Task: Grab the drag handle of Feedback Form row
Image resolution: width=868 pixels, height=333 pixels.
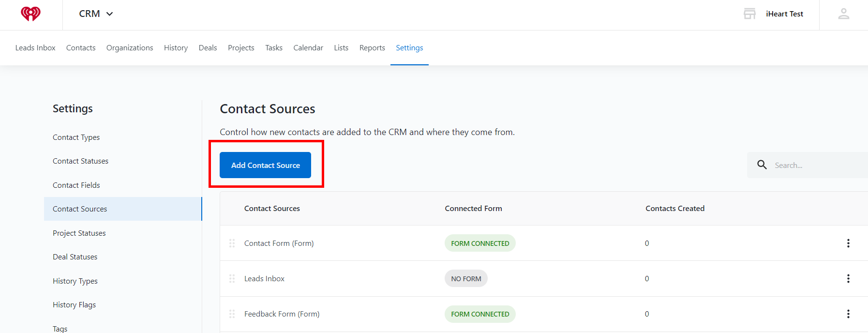Action: tap(232, 314)
